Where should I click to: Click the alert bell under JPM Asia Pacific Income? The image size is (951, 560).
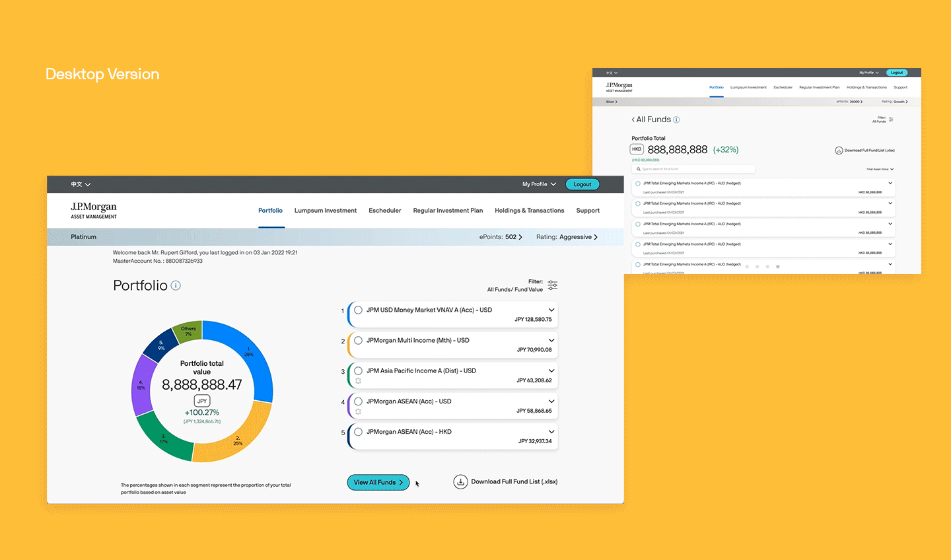click(358, 381)
